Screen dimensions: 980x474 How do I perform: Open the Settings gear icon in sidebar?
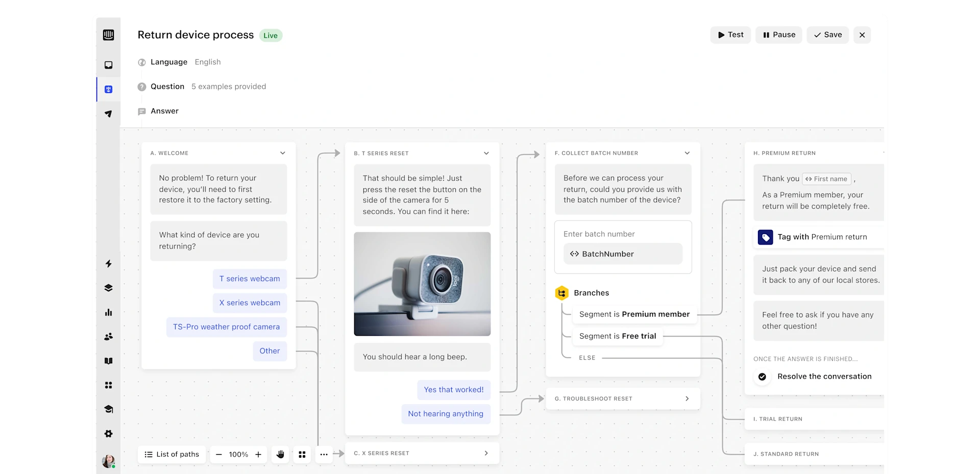[x=108, y=434]
